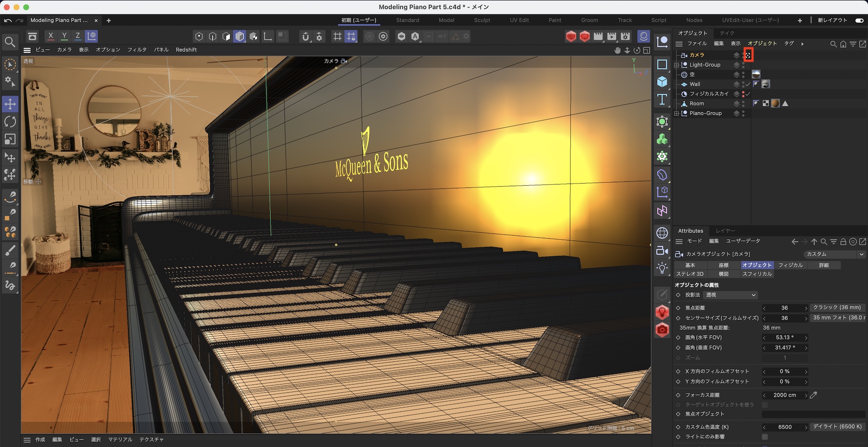Open the 投影法 projection dropdown
Image resolution: width=868 pixels, height=447 pixels.
pos(731,295)
